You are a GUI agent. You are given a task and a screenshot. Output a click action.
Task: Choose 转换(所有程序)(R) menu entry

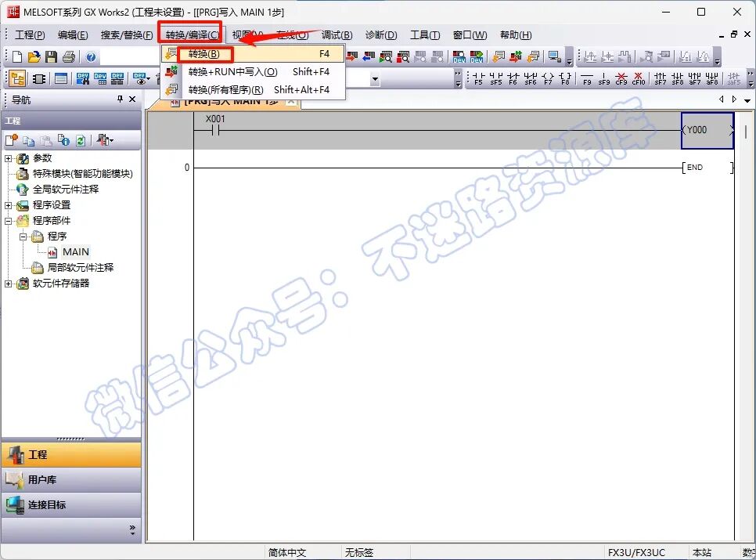(253, 90)
